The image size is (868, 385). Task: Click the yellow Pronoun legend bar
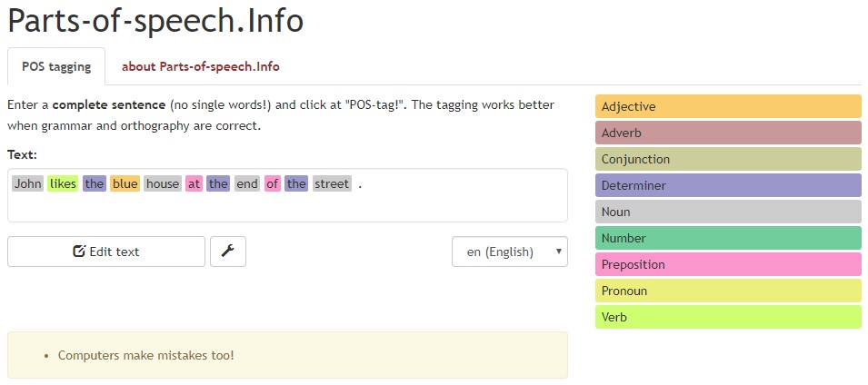click(727, 291)
